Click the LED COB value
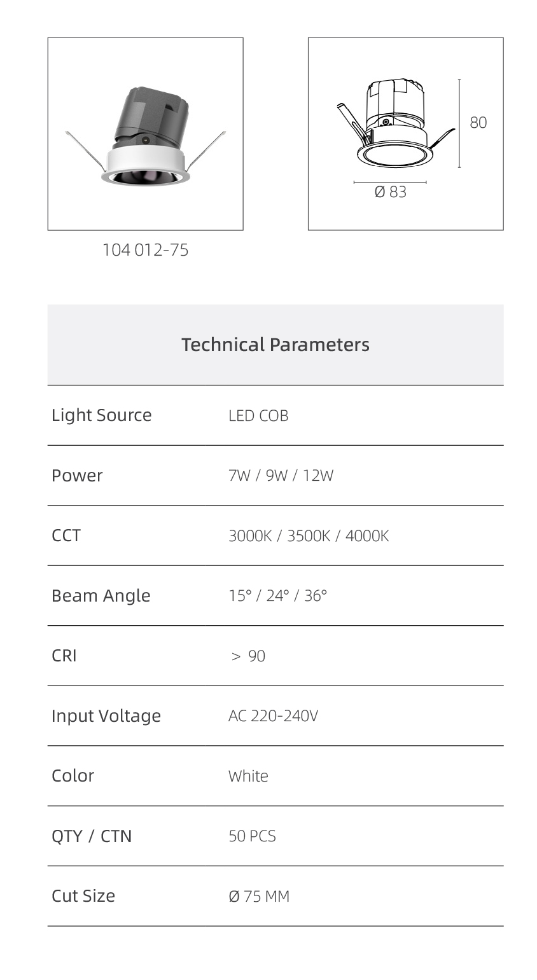The image size is (537, 980). pos(258,416)
